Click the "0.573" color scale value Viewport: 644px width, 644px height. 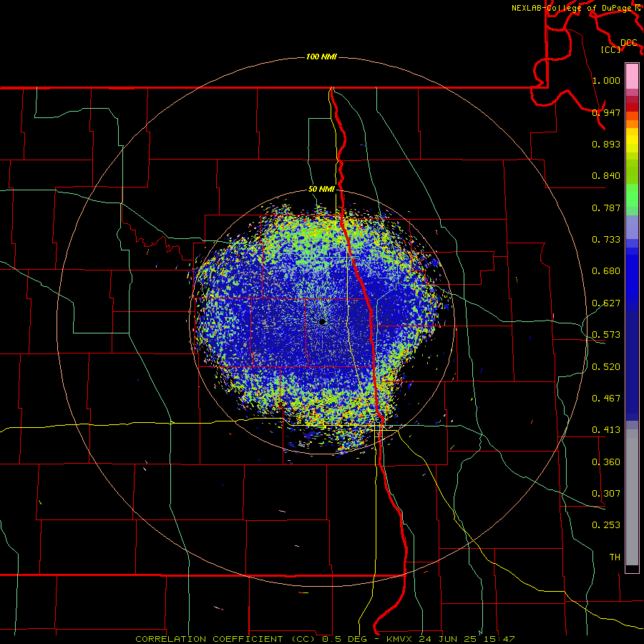(x=606, y=335)
